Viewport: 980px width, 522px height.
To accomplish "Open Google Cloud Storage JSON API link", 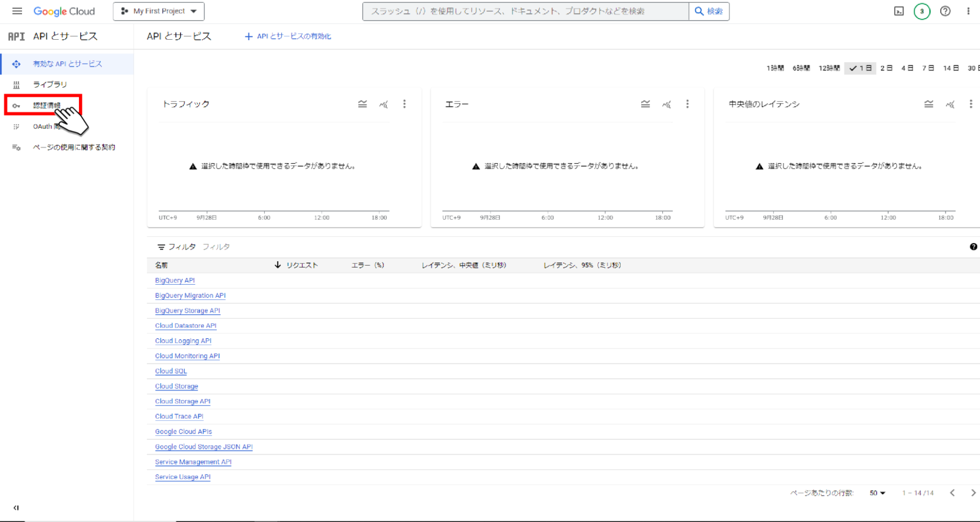I will (203, 447).
